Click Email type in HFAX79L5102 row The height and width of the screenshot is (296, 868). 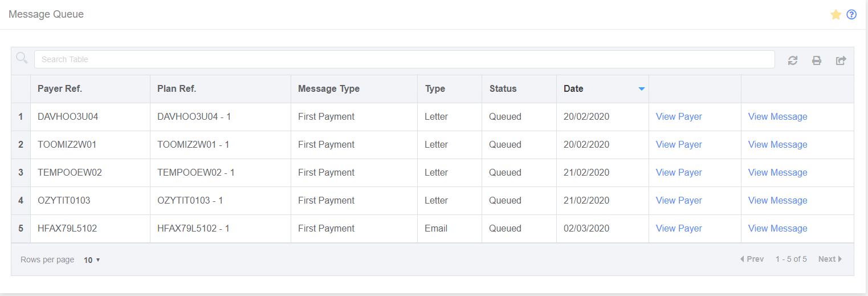pyautogui.click(x=436, y=228)
